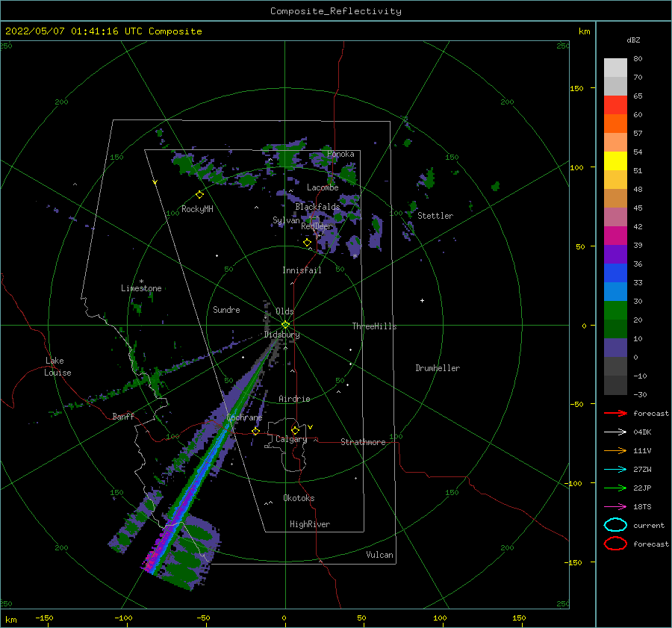672x628 pixels.
Task: Click the orange 111V arrow legend icon
Action: point(615,450)
